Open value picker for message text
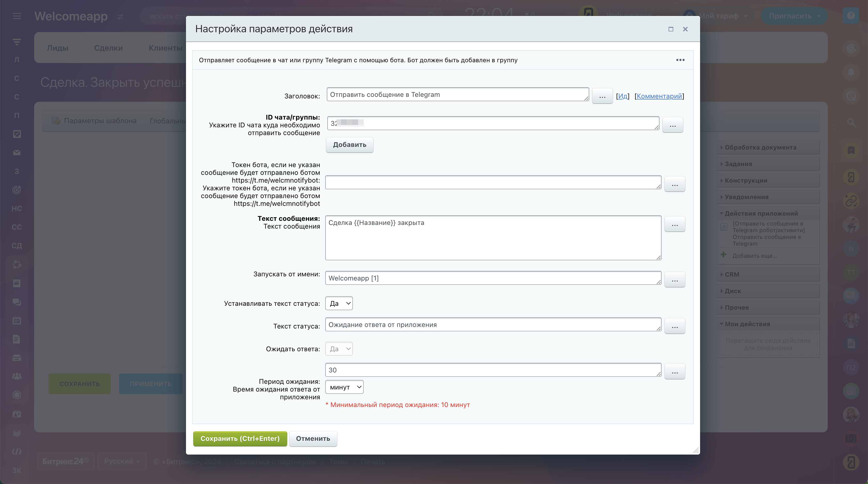The height and width of the screenshot is (484, 868). (675, 224)
